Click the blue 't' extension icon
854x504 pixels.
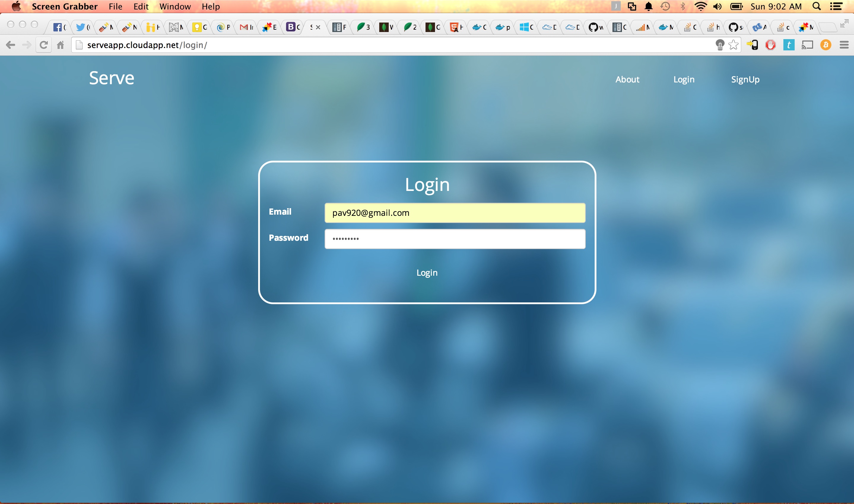[x=789, y=45]
